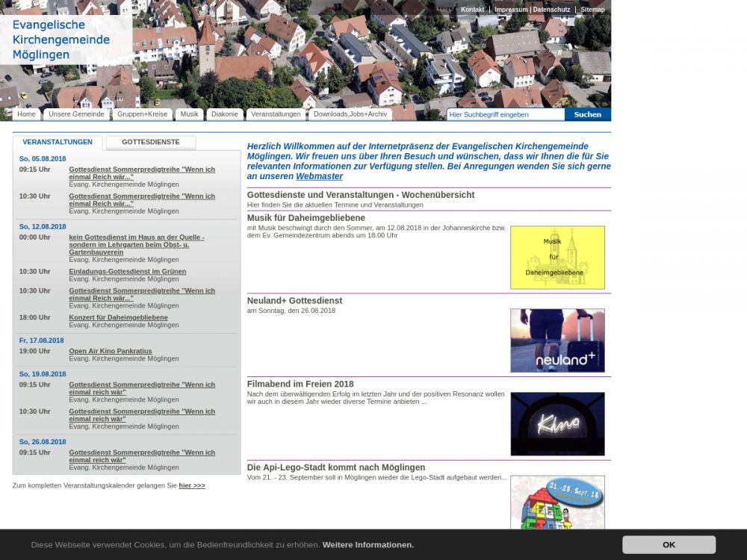Switch to the Gottesdienste tab
Screen dimensions: 747x560
[151, 142]
